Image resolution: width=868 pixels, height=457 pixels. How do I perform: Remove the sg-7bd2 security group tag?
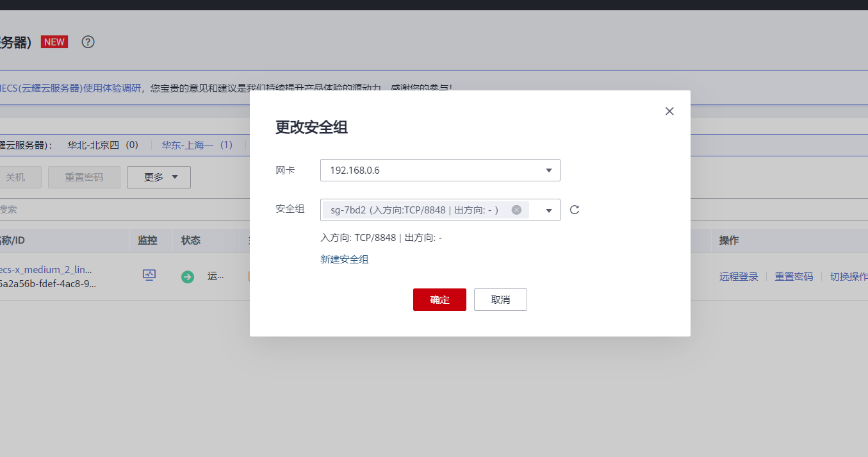[x=516, y=209]
